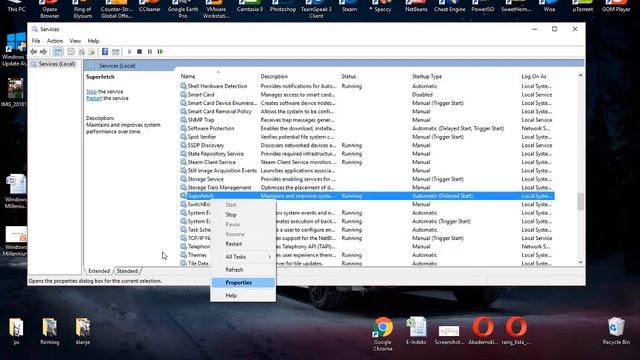Select the Still Image Acquisition Events row
The width and height of the screenshot is (640, 360).
(367, 171)
